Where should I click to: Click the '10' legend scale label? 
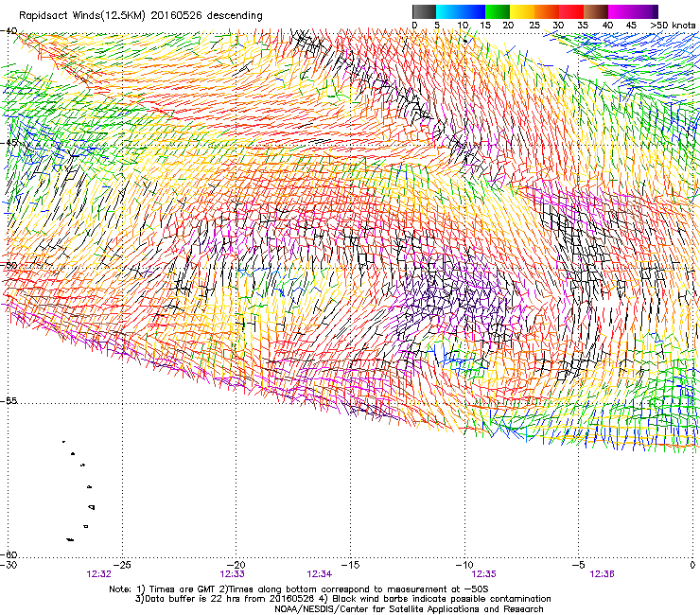pyautogui.click(x=463, y=26)
